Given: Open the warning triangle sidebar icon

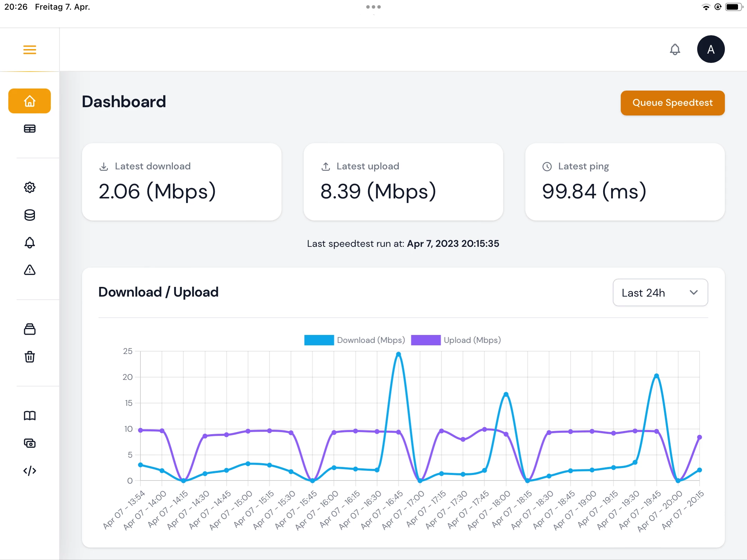Looking at the screenshot, I should coord(30,270).
